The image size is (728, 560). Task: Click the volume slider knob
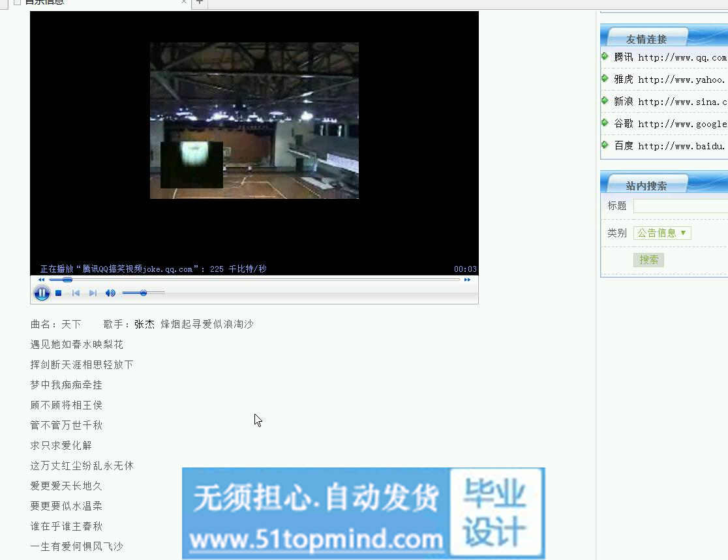tap(144, 293)
